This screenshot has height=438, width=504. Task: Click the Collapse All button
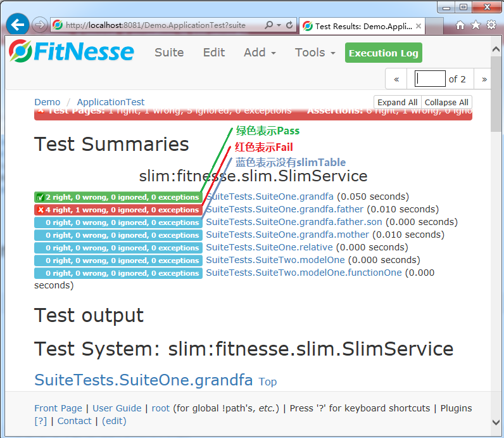coord(446,102)
